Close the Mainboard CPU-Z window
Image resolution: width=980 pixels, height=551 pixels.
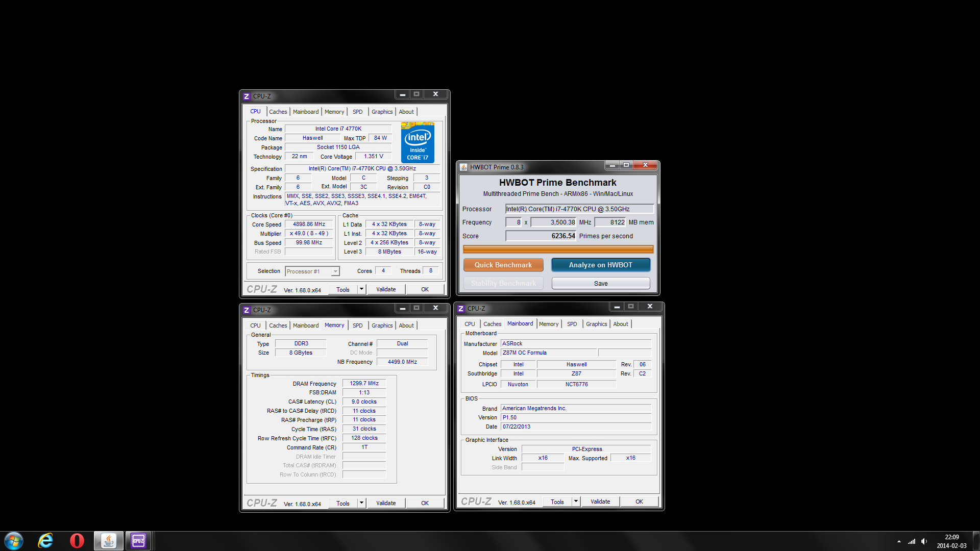pyautogui.click(x=650, y=307)
